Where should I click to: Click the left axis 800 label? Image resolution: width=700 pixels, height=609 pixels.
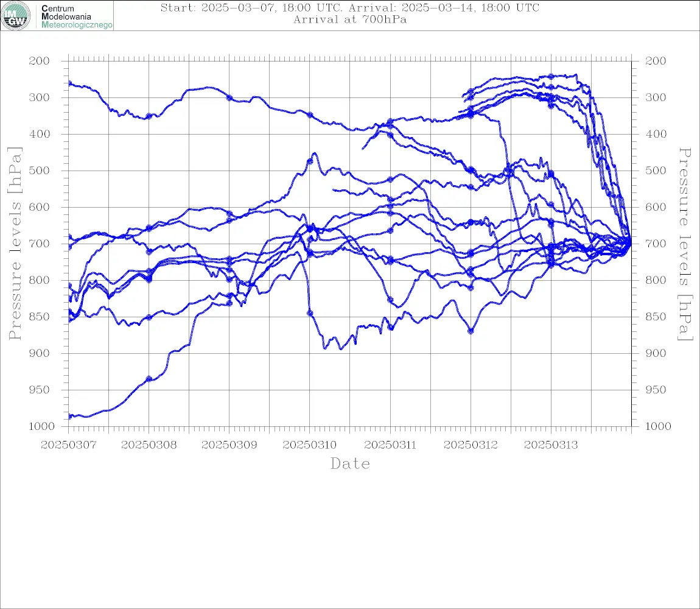coord(39,280)
